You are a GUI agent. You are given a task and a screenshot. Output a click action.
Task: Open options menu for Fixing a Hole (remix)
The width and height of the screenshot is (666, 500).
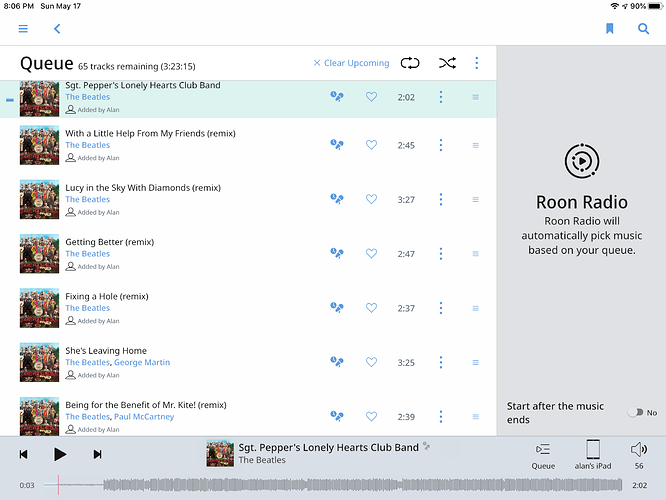[x=441, y=308]
